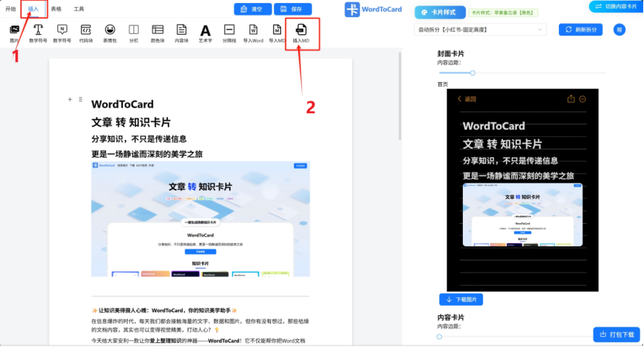Insert a content block with 内容块
The height and width of the screenshot is (347, 644).
[181, 33]
